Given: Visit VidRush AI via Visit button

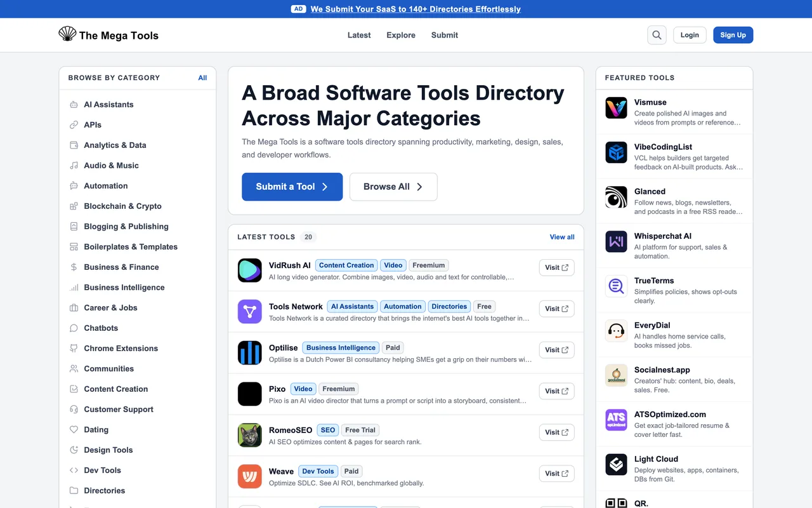Looking at the screenshot, I should (557, 267).
